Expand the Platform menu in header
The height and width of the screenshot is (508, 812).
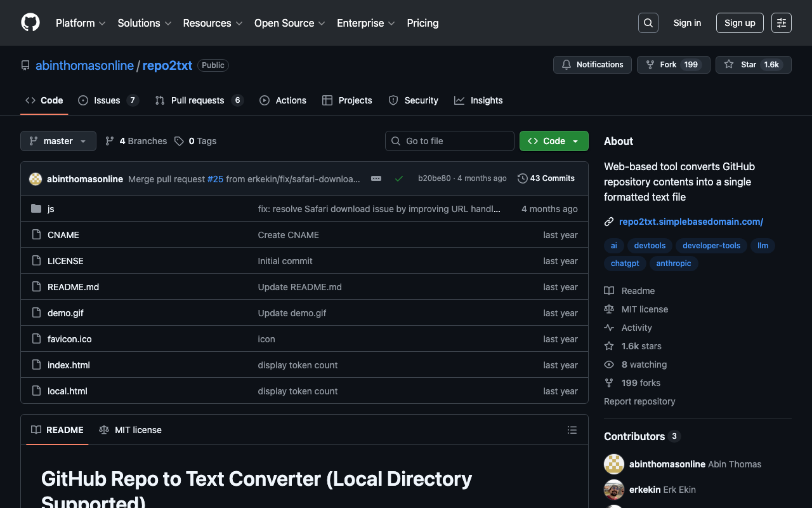tap(81, 23)
